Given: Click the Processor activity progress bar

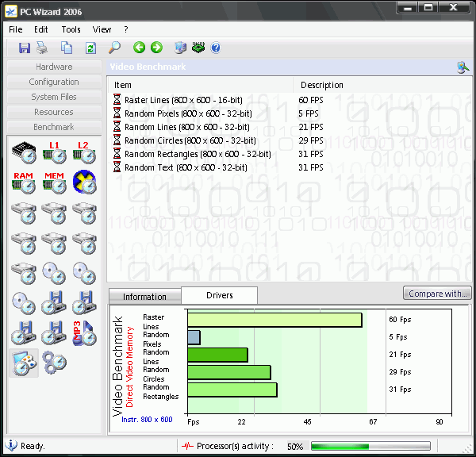Looking at the screenshot, I should (370, 446).
